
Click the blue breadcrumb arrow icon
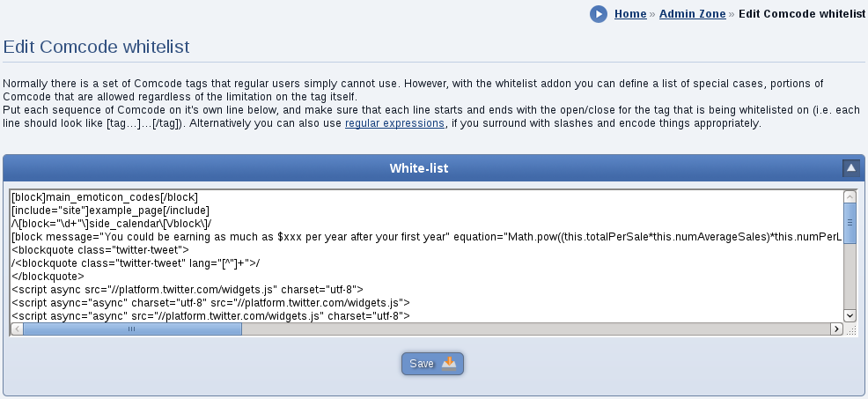tap(599, 14)
